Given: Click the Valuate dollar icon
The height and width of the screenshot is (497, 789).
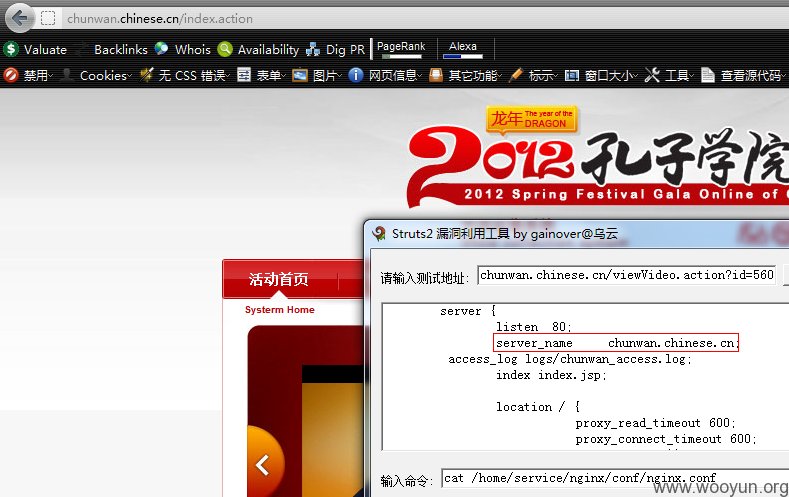Looking at the screenshot, I should point(11,49).
